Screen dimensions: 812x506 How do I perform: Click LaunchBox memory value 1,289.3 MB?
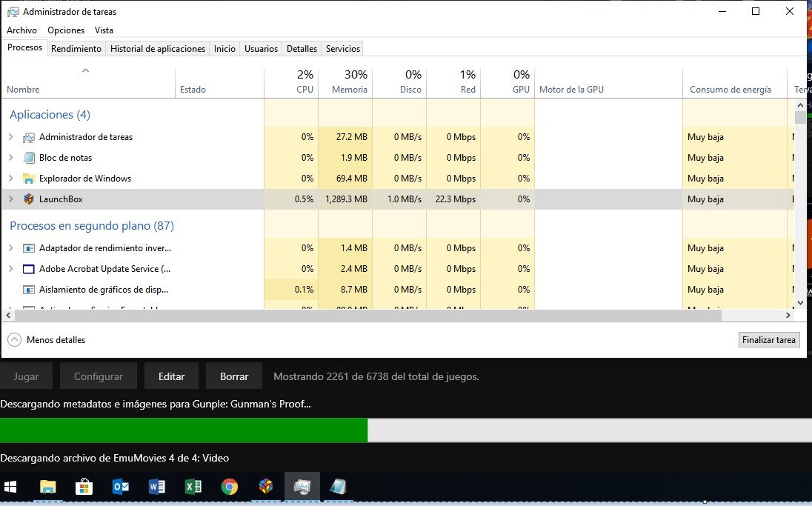click(347, 199)
